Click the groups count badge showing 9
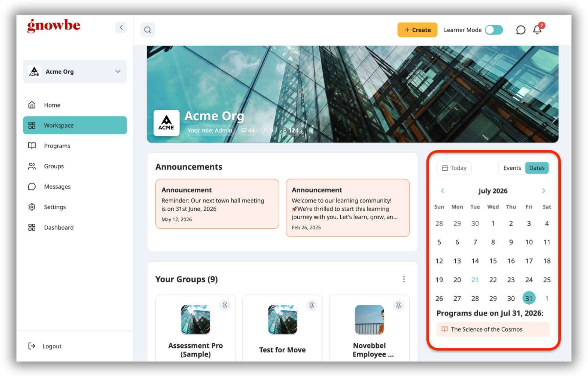The image size is (588, 379). [x=268, y=130]
